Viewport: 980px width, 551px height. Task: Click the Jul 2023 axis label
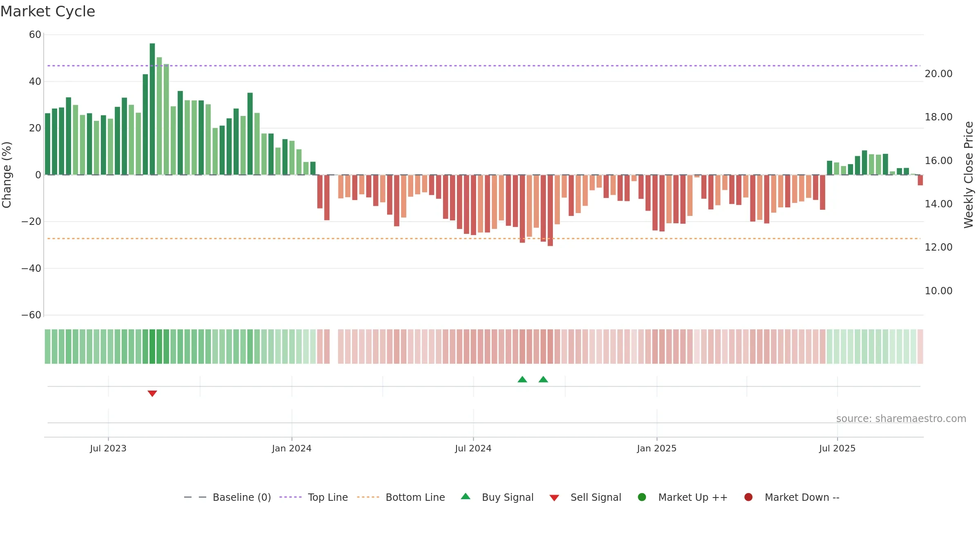point(108,448)
